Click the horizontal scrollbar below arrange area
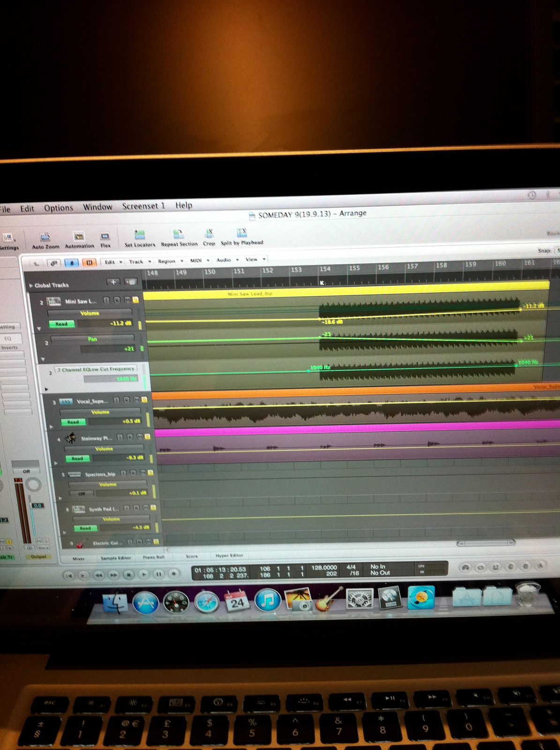This screenshot has height=750, width=560. click(x=485, y=543)
